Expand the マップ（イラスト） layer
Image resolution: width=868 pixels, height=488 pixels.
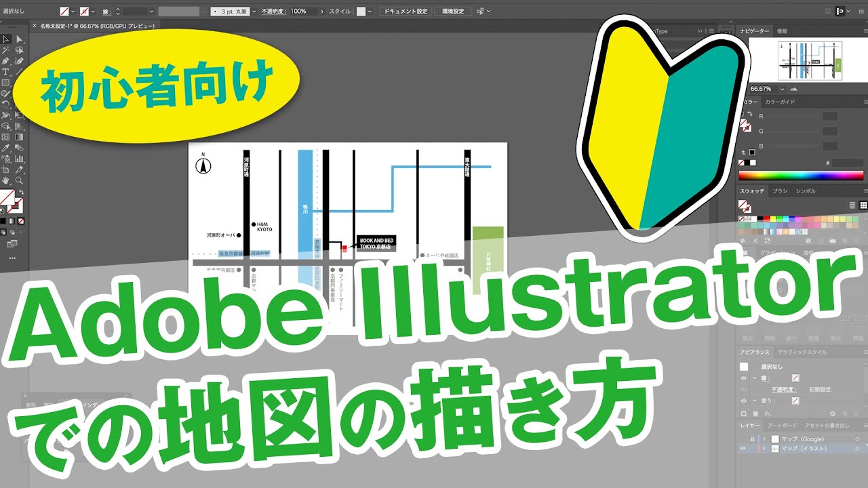764,449
